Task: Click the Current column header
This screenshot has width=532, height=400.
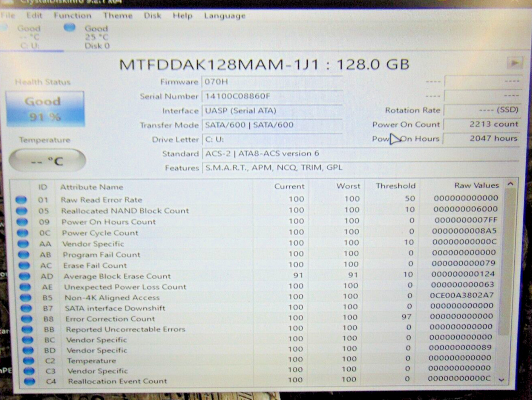Action: pos(289,186)
